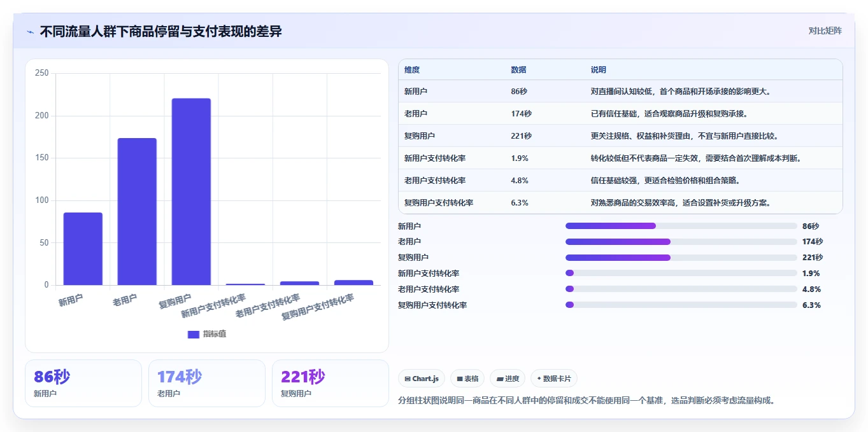Click the 新用户 bar in the chart
Viewport: 868px width, 432px height.
[x=83, y=249]
